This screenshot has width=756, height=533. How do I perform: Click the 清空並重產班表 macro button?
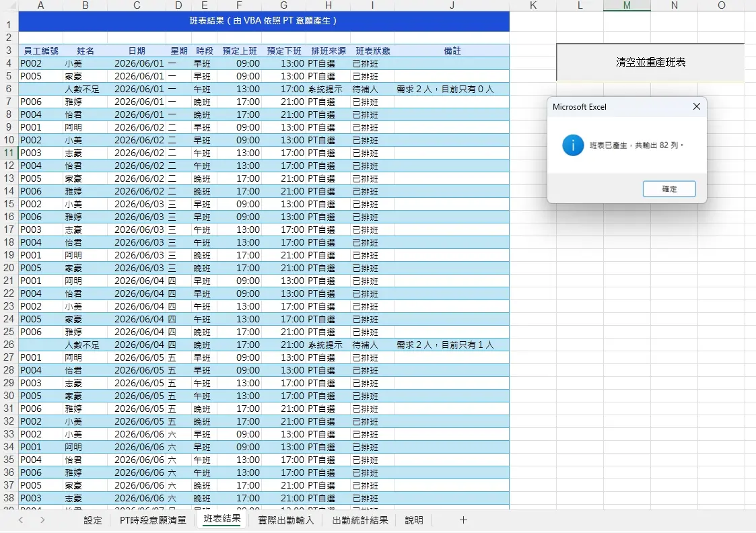click(650, 62)
